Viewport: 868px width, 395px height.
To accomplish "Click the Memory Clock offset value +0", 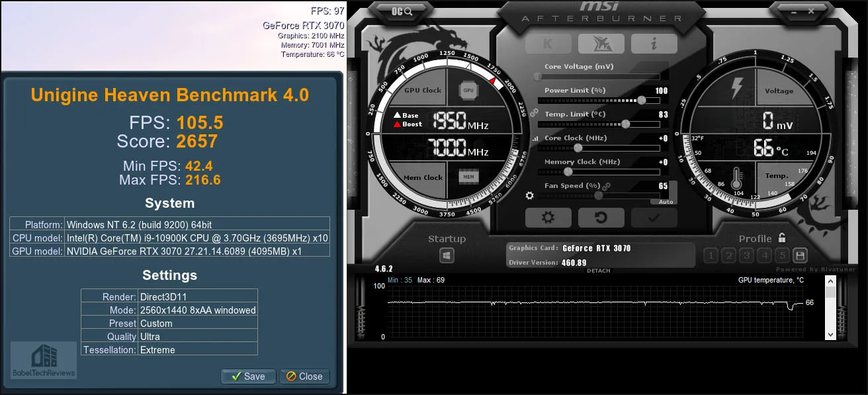I will [x=663, y=162].
